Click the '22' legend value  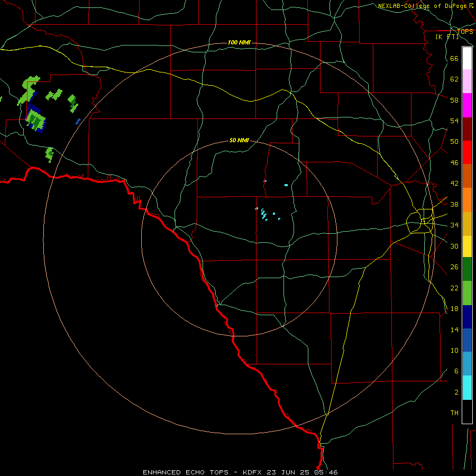(454, 288)
